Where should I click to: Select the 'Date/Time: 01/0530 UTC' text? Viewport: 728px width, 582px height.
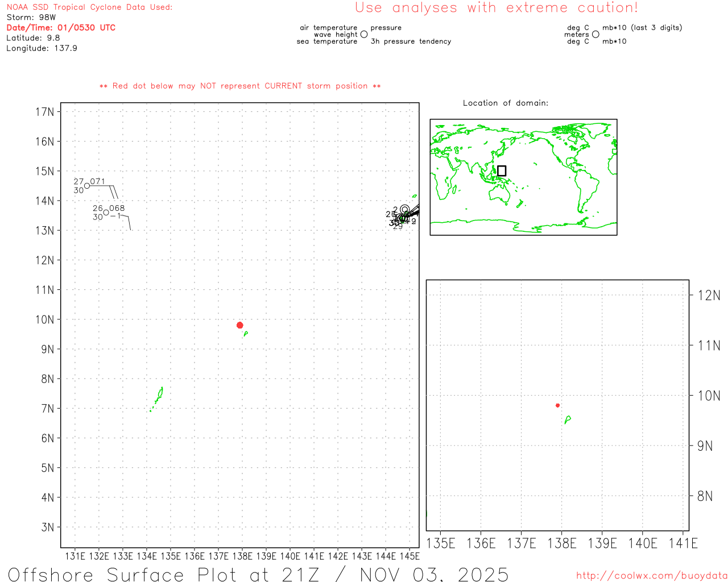coord(61,28)
